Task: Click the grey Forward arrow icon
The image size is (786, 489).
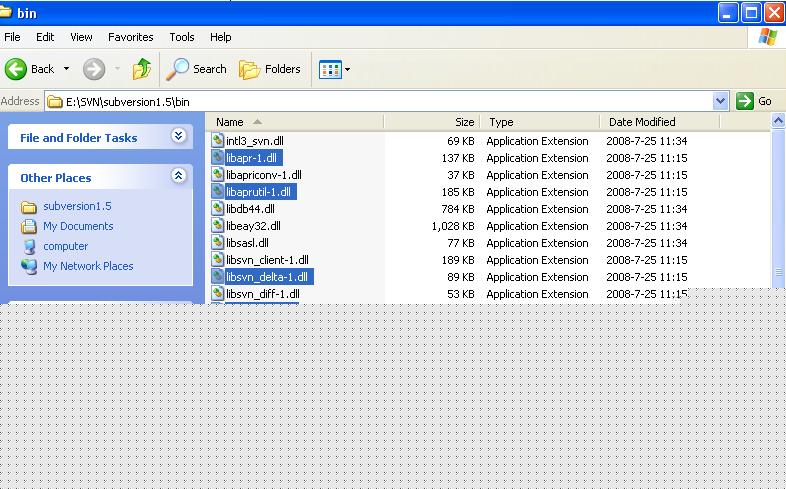Action: click(94, 69)
